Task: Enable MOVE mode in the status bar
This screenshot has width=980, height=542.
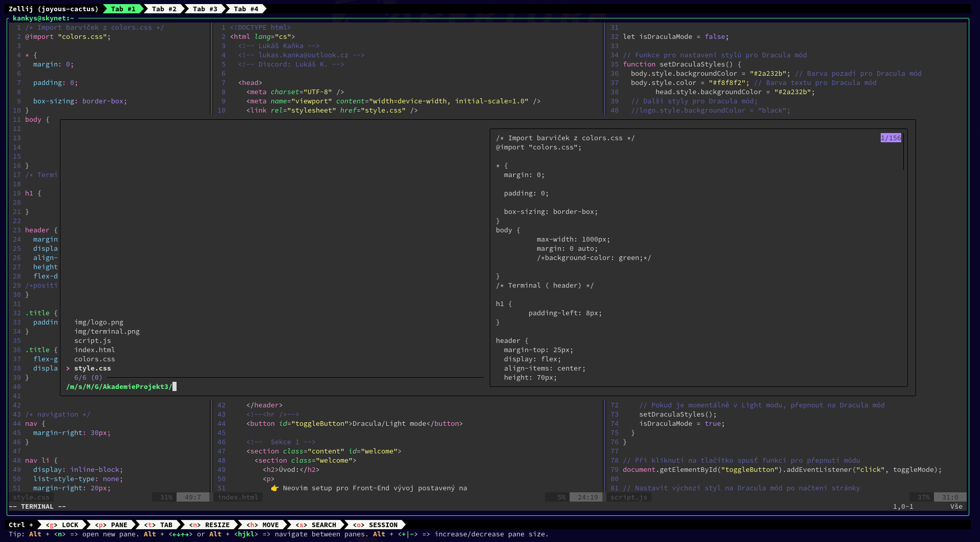Action: (x=263, y=525)
